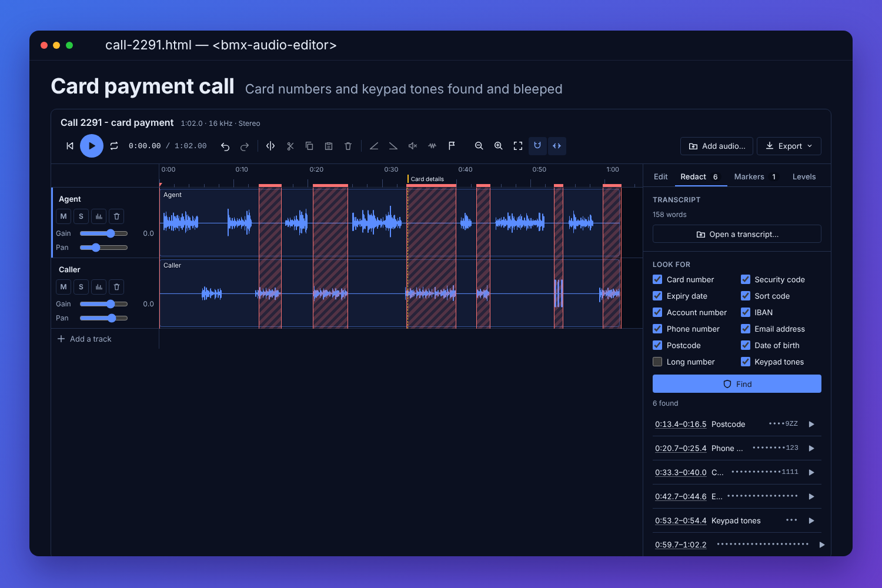Screen dimensions: 882x588
Task: Click the Card details timeline marker
Action: click(x=426, y=179)
